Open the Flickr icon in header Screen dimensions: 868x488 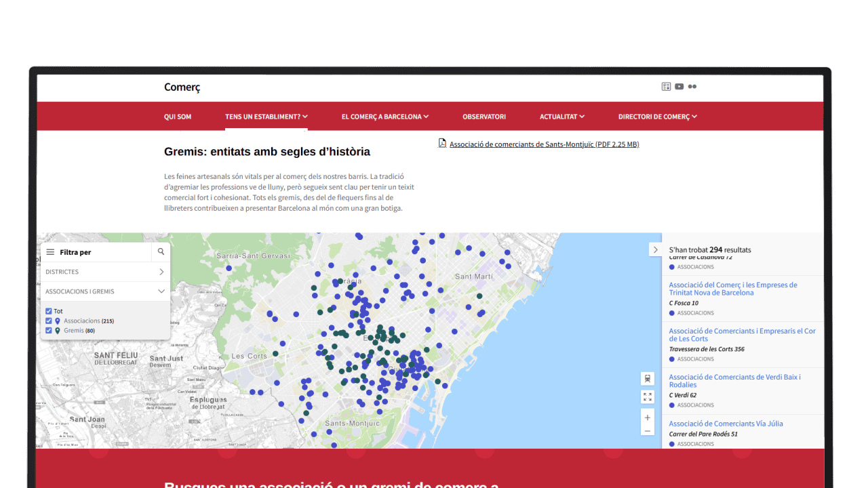(692, 87)
